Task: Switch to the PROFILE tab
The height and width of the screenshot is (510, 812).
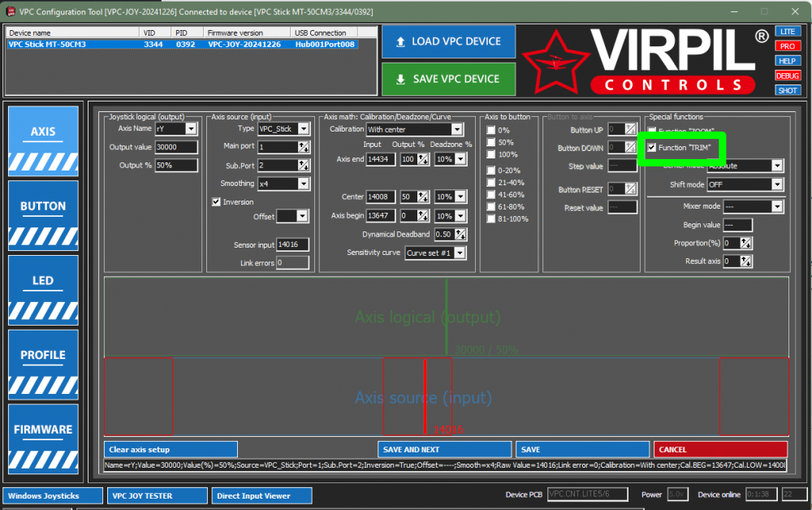Action: tap(43, 365)
